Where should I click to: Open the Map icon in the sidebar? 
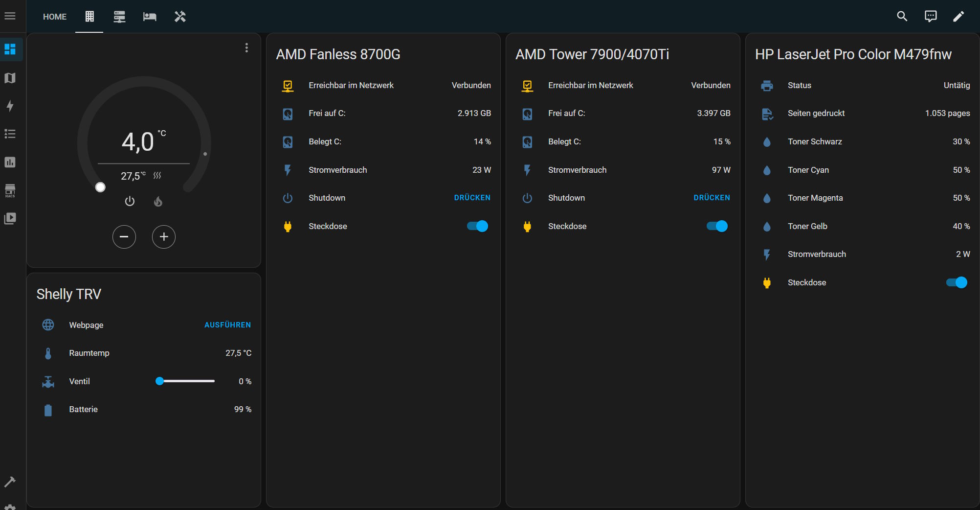pyautogui.click(x=10, y=78)
